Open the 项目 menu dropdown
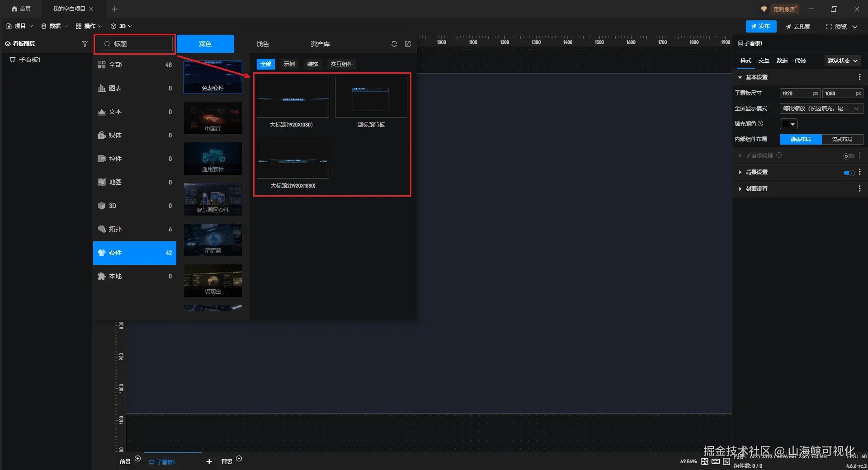Viewport: 868px width, 470px height. coord(19,26)
